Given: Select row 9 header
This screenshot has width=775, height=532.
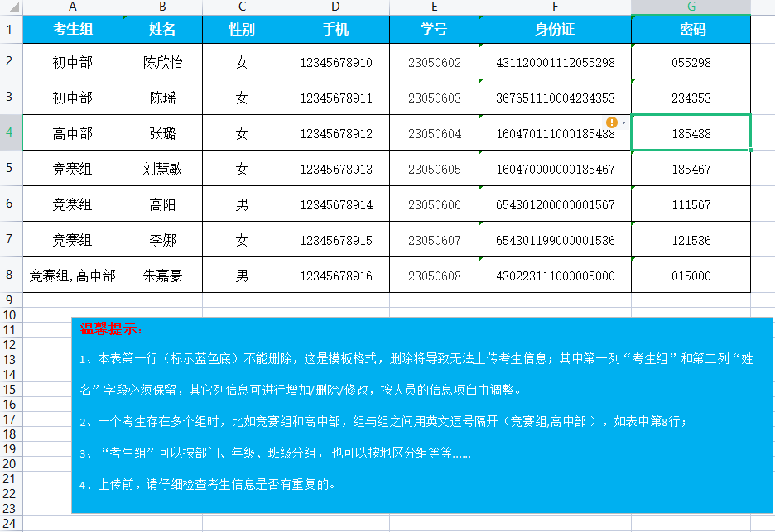Looking at the screenshot, I should (x=9, y=300).
